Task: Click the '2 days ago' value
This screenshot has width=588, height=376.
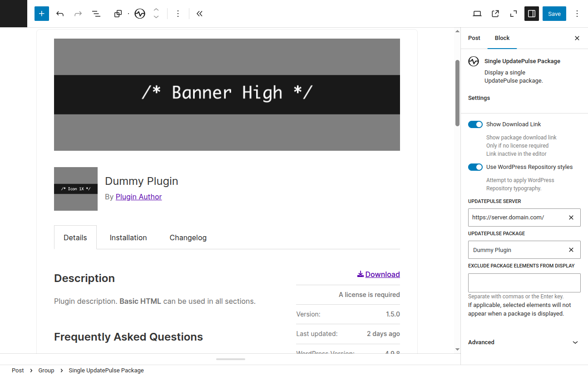Action: coord(383,334)
